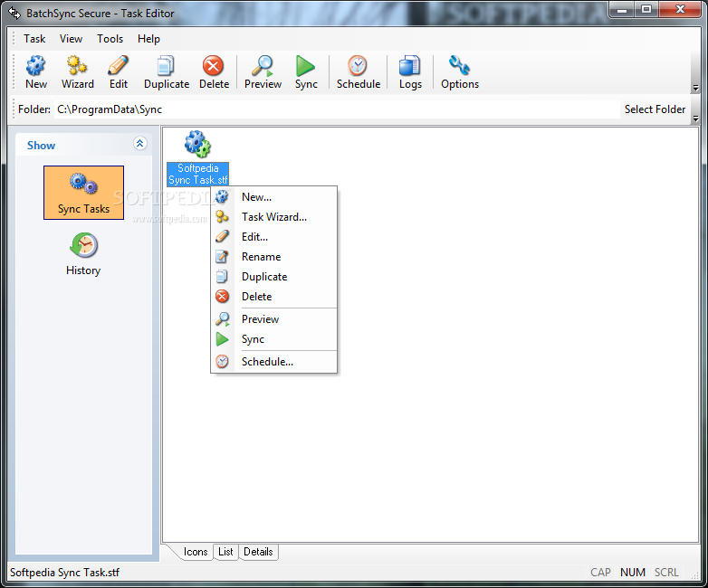Image resolution: width=708 pixels, height=588 pixels.
Task: Click the CAP indicator in status bar
Action: 600,573
